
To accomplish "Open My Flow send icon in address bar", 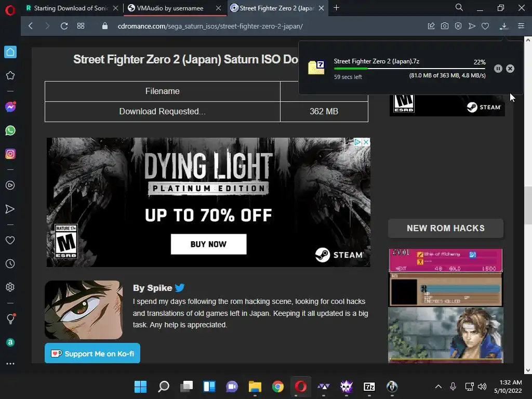I will point(472,26).
